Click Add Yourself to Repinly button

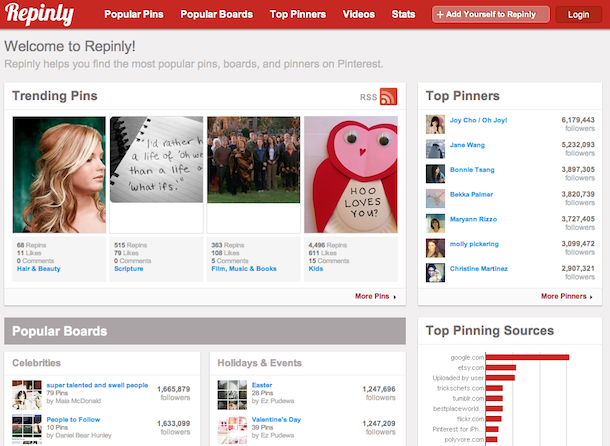(491, 14)
